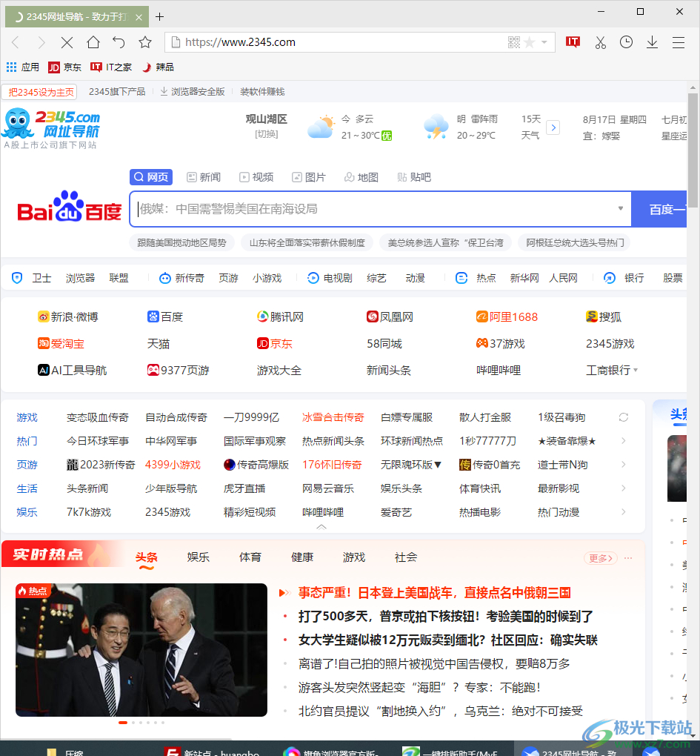This screenshot has width=700, height=756.
Task: Click the 2345 octopus logo
Action: click(x=19, y=123)
